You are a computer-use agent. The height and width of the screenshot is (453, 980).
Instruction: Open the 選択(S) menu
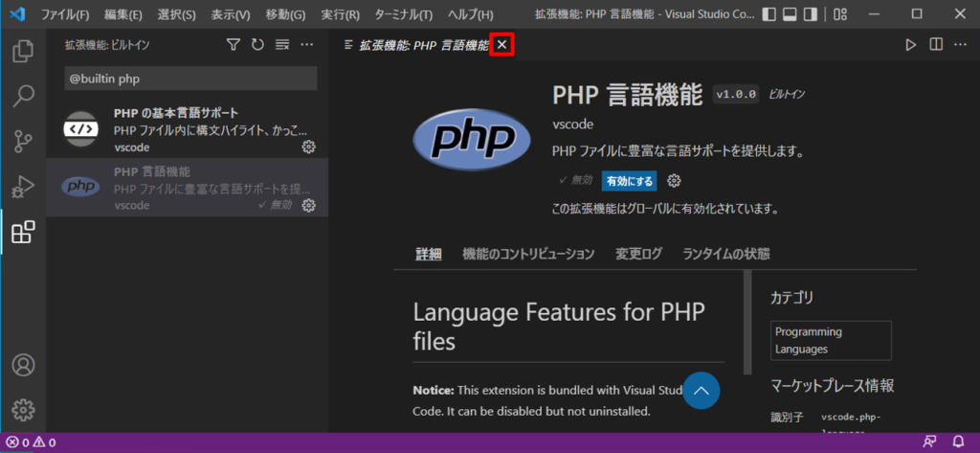[x=176, y=13]
